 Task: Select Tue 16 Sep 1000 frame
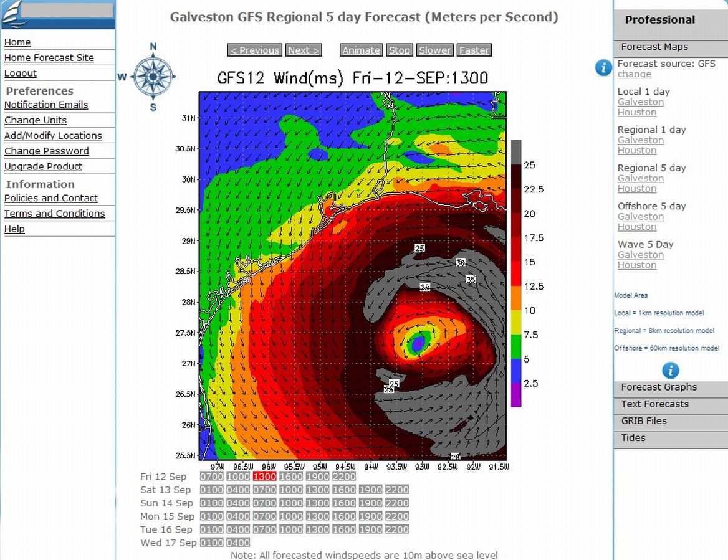[291, 529]
